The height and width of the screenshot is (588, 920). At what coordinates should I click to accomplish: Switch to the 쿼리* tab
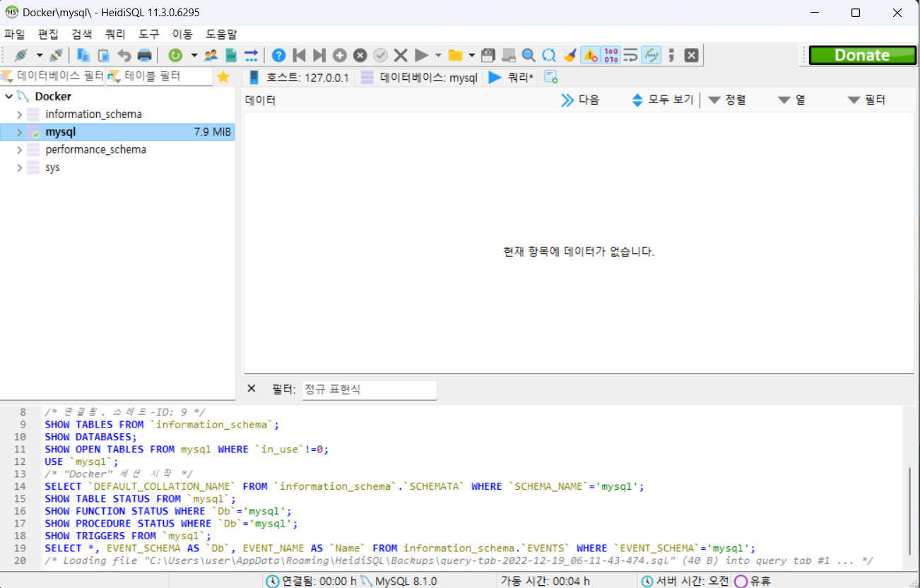point(512,78)
